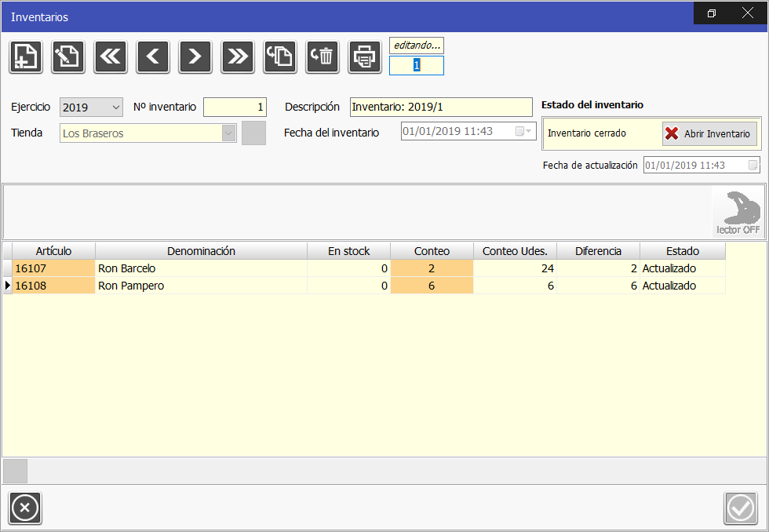Click the cancel X button at bottom-left

pos(24,508)
